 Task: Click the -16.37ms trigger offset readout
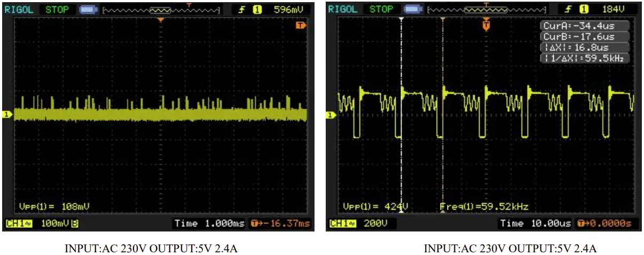point(280,223)
